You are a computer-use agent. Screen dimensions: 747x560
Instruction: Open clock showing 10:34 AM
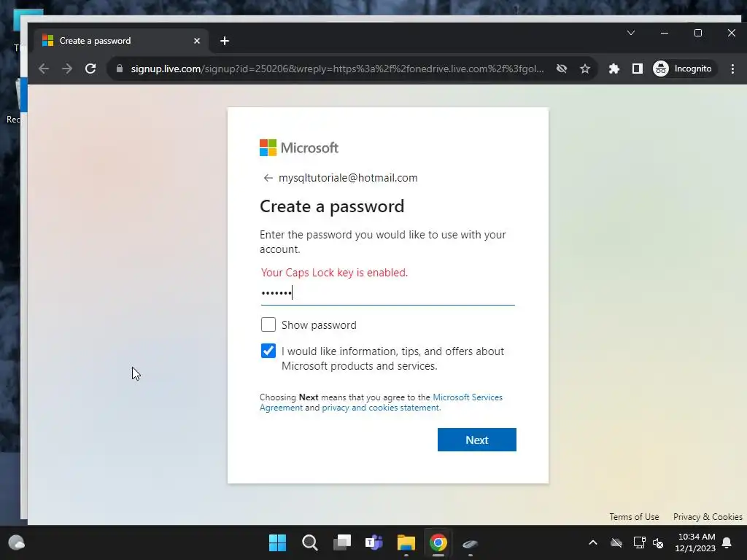click(x=695, y=542)
